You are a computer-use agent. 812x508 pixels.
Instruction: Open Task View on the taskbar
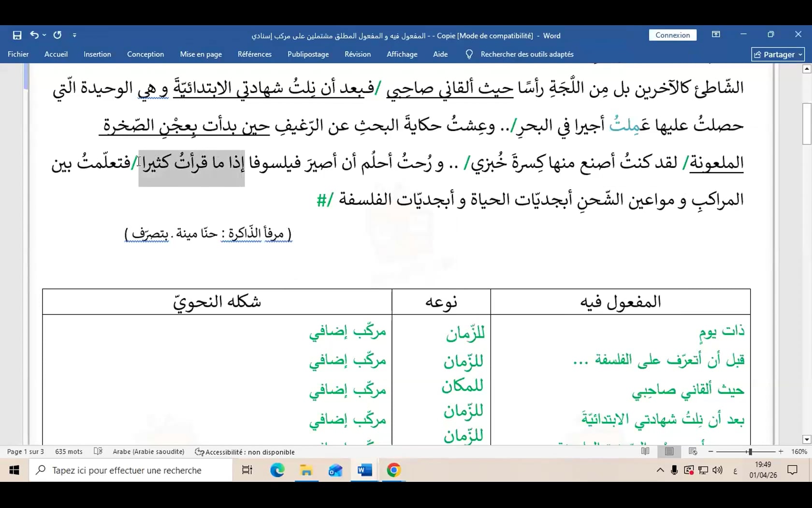[247, 470]
